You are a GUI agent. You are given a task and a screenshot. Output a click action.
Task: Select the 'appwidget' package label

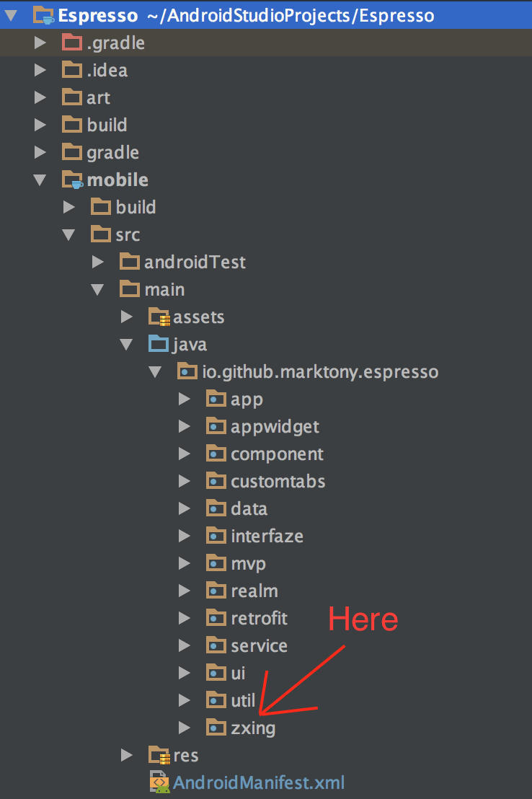(275, 427)
